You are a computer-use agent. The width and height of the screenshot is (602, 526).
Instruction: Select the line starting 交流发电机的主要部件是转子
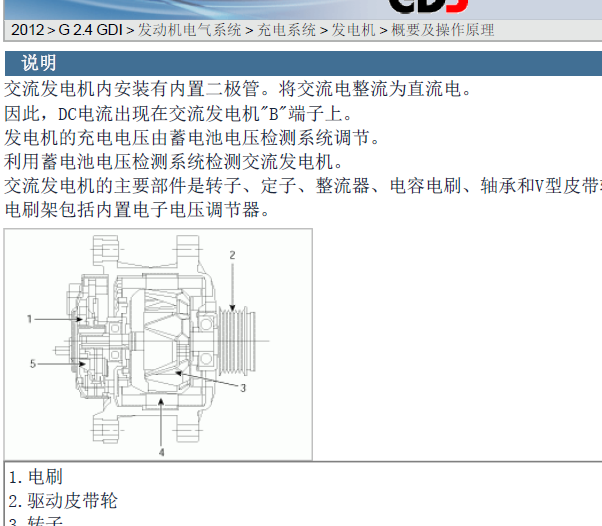tap(303, 186)
